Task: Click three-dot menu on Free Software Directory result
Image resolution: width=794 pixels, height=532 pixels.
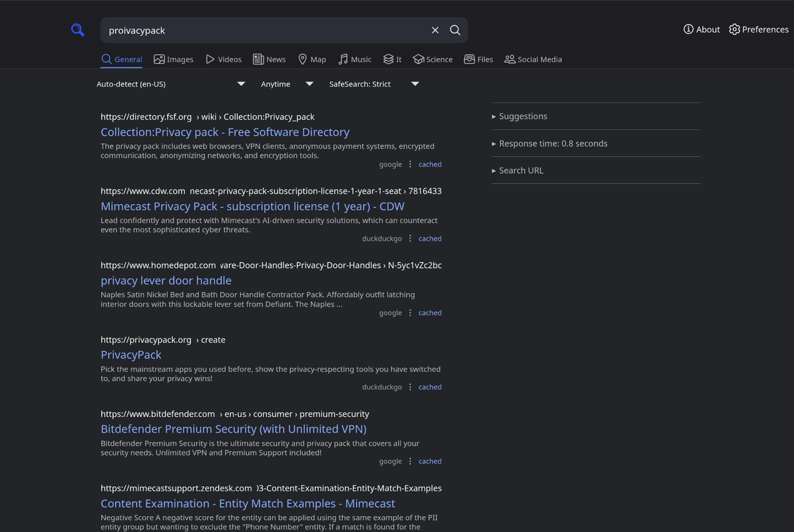Action: tap(410, 164)
